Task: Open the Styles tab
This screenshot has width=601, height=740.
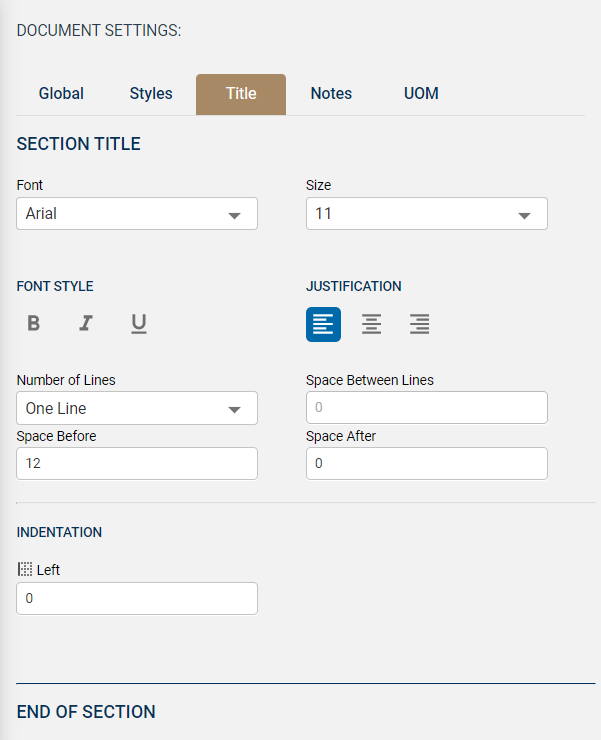Action: (151, 94)
